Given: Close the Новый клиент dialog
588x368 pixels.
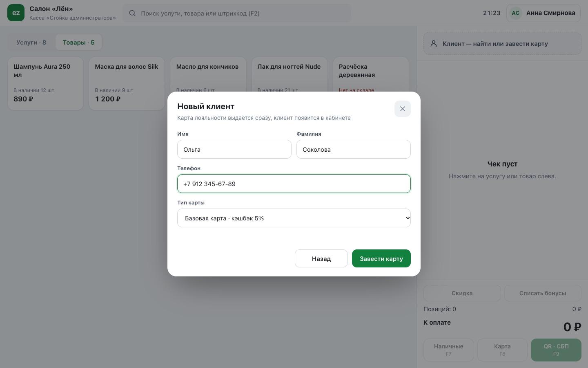Looking at the screenshot, I should [x=402, y=109].
